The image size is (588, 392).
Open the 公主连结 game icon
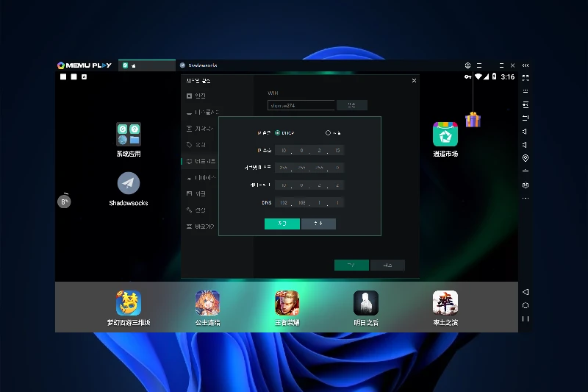tap(207, 303)
